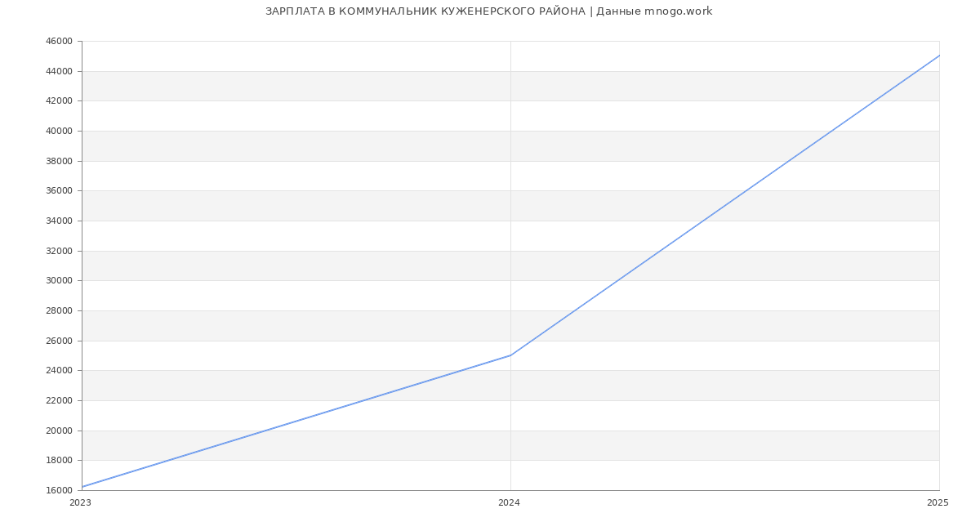Click the 30000 value on the y-axis
The width and height of the screenshot is (980, 531).
point(59,281)
